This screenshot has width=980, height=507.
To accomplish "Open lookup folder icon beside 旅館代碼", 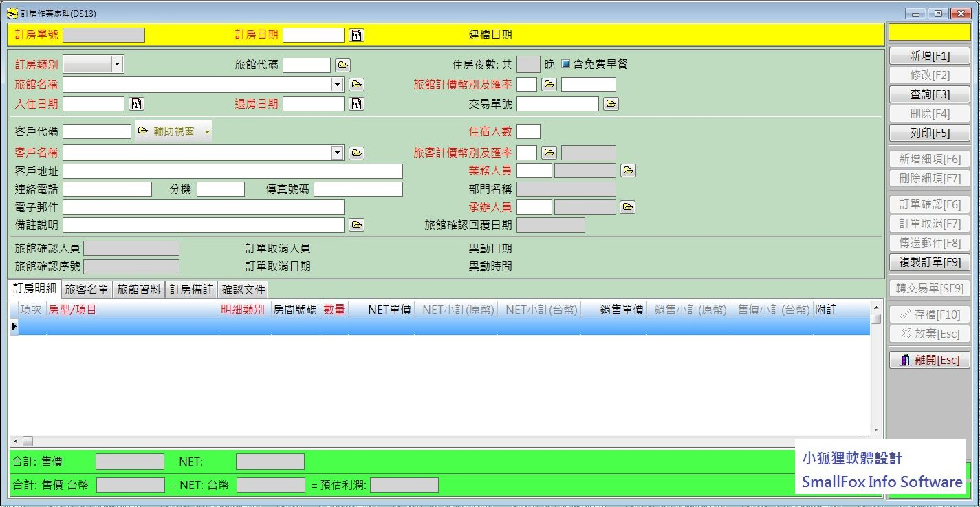I will pos(342,65).
